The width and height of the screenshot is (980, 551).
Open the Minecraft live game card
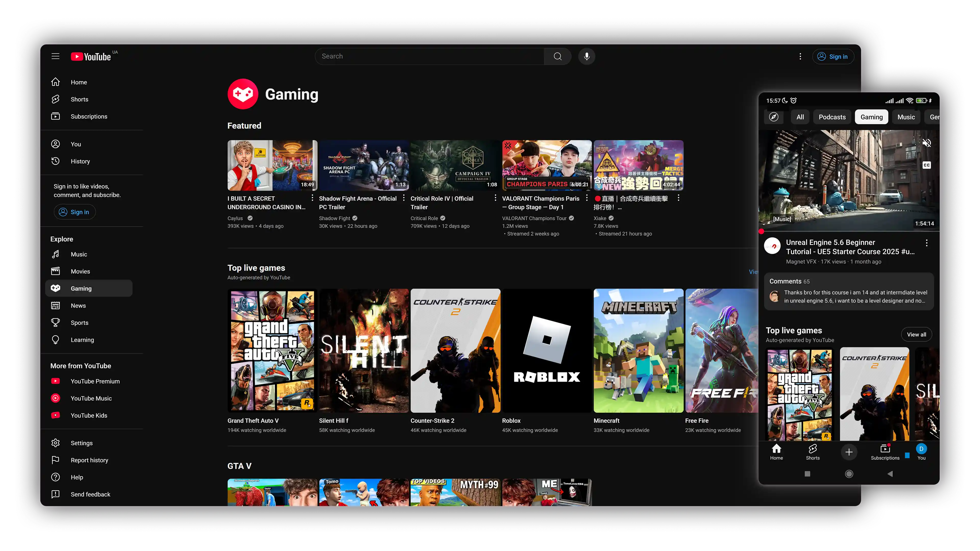638,350
